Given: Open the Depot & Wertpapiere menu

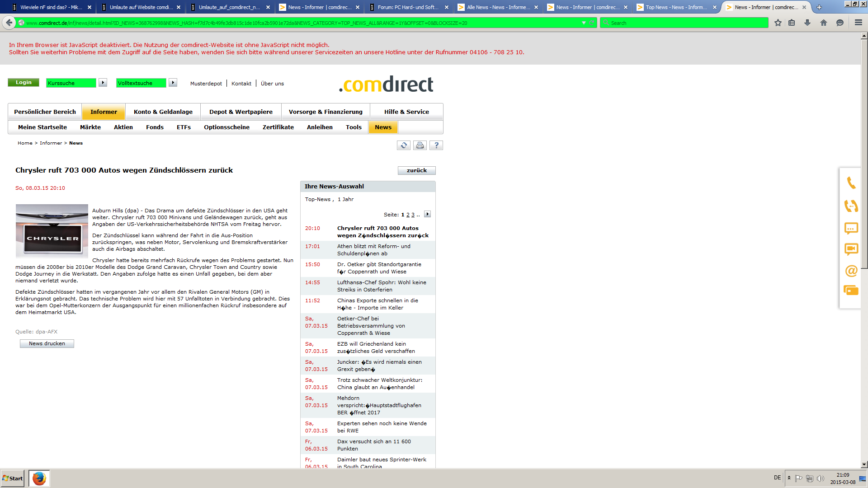Looking at the screenshot, I should [x=241, y=112].
